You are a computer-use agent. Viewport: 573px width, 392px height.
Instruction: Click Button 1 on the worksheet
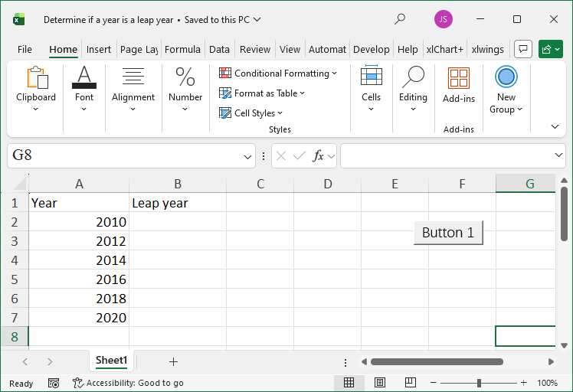pyautogui.click(x=448, y=233)
